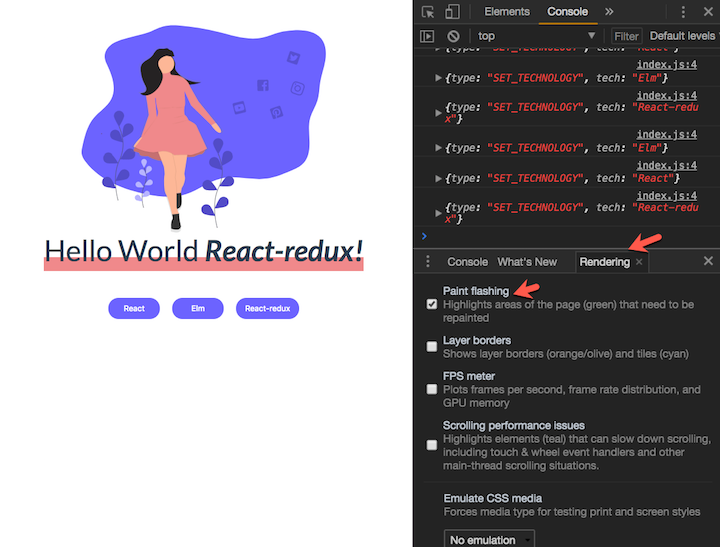
Task: Activate the inspect element picker icon
Action: click(x=428, y=12)
